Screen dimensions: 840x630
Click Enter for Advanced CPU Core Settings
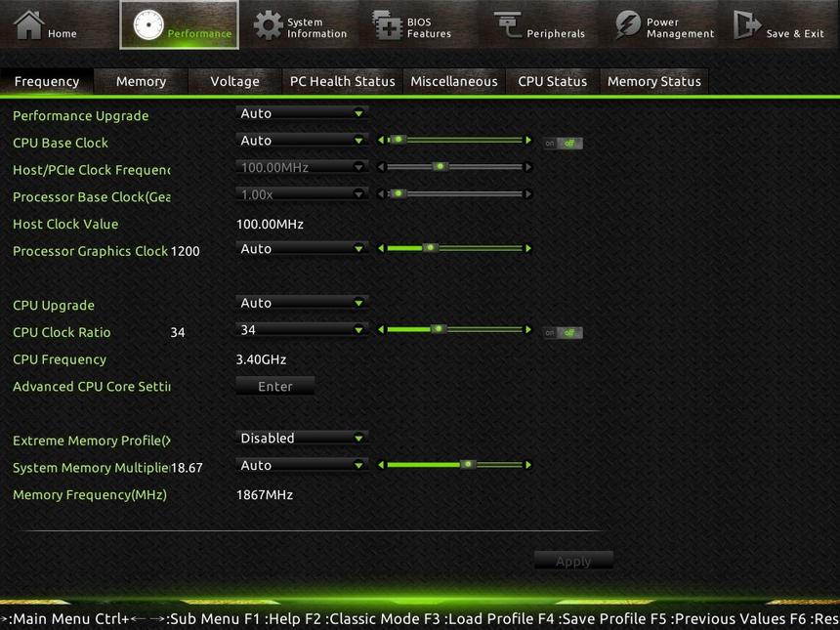click(274, 386)
